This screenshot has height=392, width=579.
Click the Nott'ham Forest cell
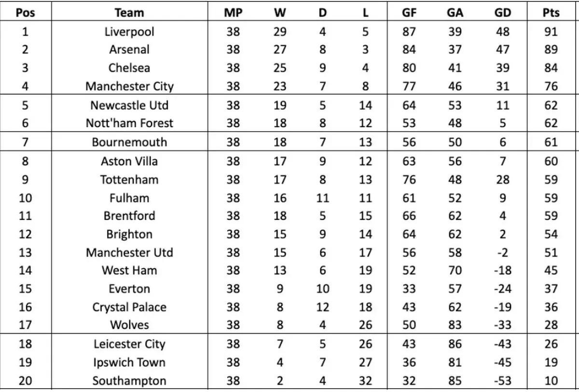pos(129,123)
